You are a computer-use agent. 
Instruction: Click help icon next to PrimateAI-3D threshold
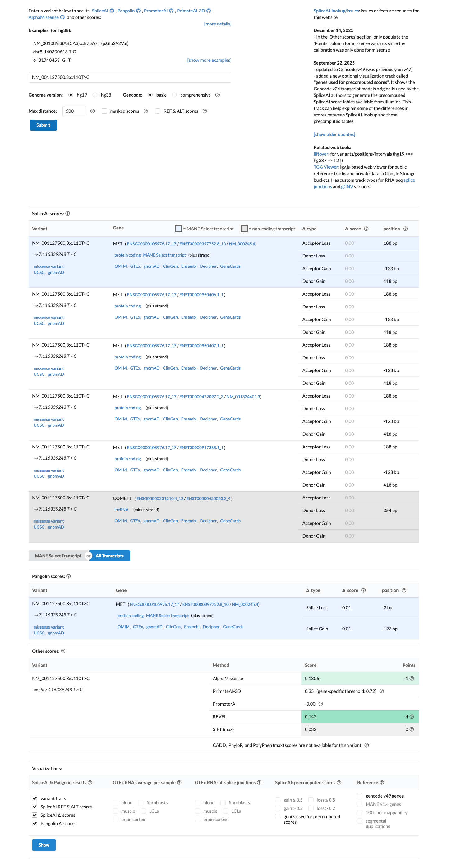click(382, 691)
